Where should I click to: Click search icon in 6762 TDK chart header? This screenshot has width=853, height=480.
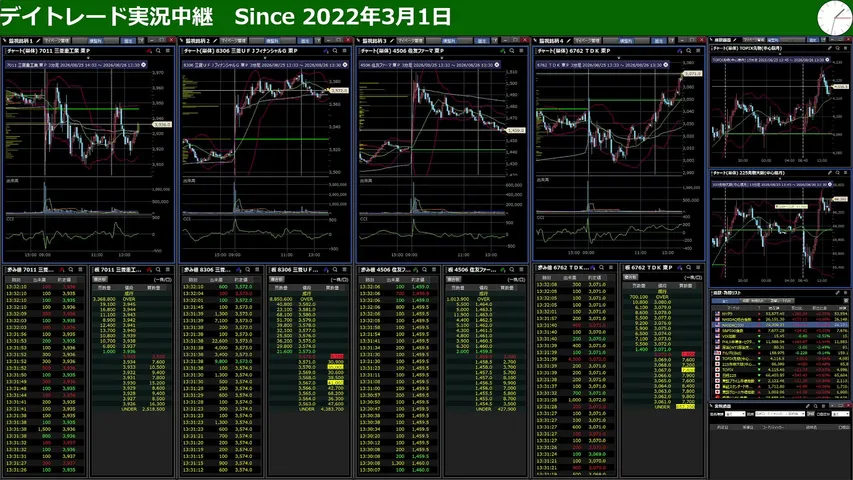[x=688, y=51]
